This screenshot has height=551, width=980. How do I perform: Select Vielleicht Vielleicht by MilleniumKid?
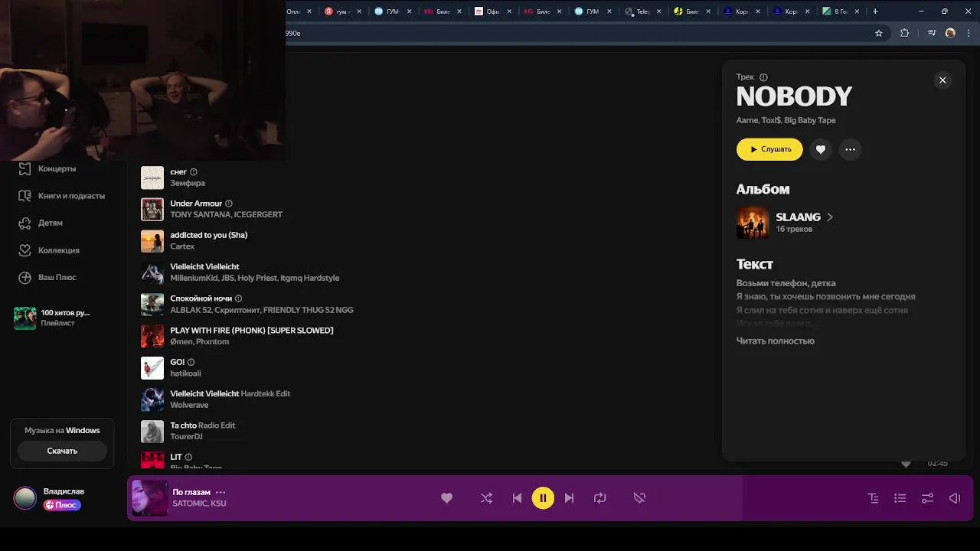204,266
